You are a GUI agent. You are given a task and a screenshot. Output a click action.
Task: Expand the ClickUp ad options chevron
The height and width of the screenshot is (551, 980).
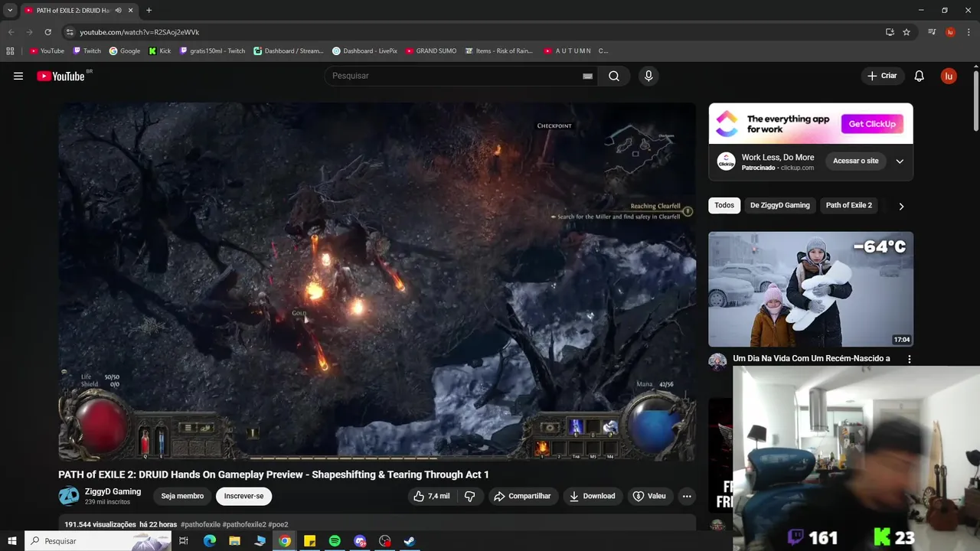(900, 161)
